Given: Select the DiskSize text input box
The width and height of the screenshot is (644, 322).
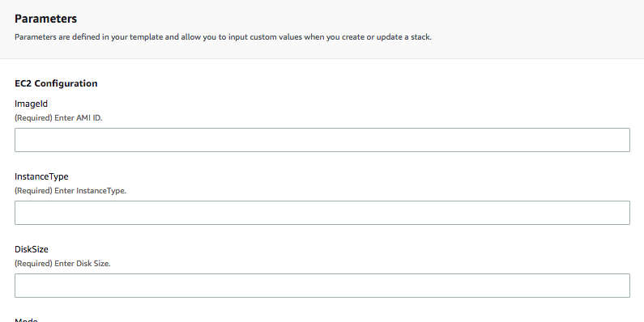Looking at the screenshot, I should pos(322,286).
